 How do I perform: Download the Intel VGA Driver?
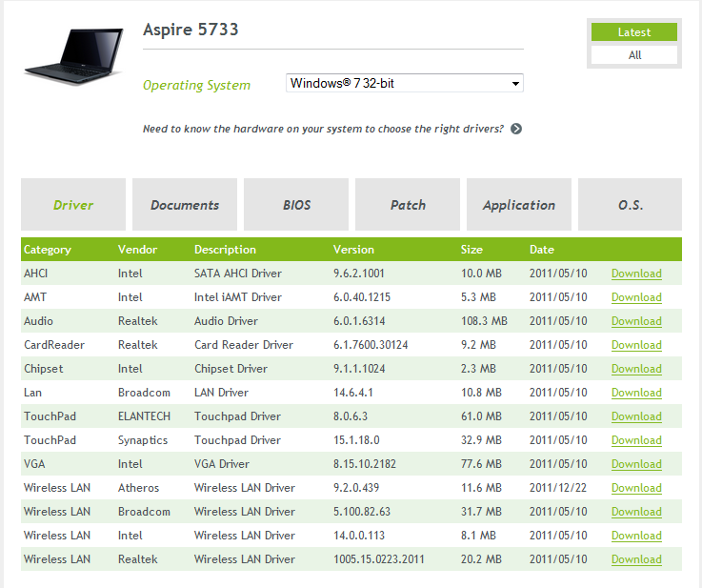click(x=636, y=463)
